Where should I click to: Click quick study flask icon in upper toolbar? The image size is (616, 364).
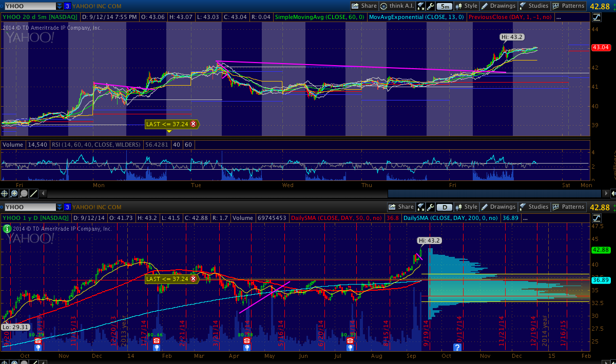[x=420, y=6]
